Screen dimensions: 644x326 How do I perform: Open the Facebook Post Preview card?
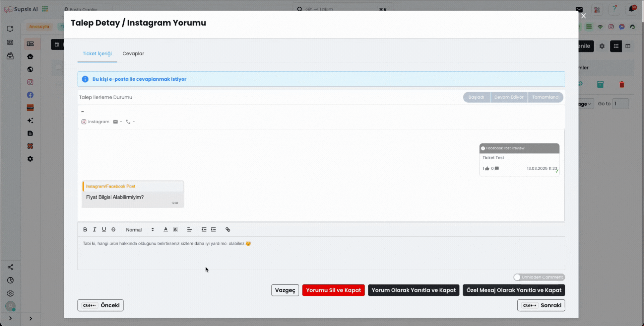(519, 160)
